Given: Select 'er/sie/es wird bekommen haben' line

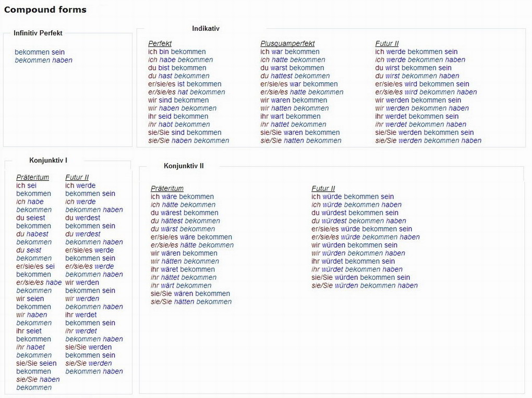Looking at the screenshot, I should point(426,92).
